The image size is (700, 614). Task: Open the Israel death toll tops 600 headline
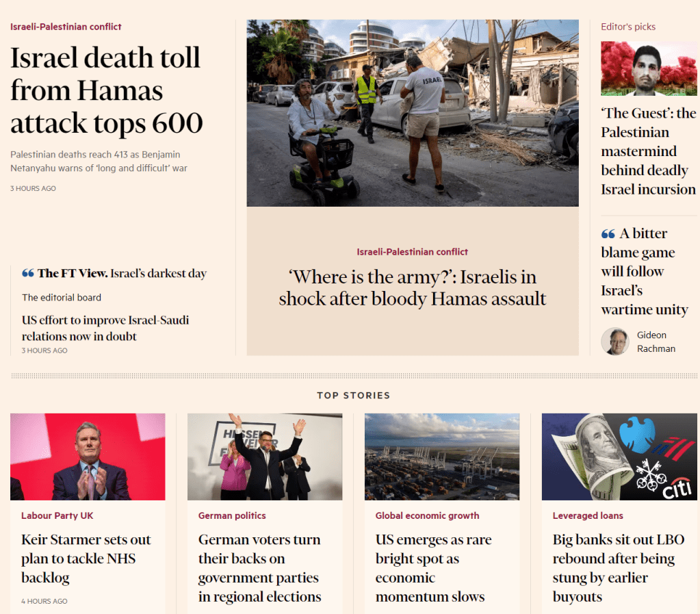click(106, 90)
